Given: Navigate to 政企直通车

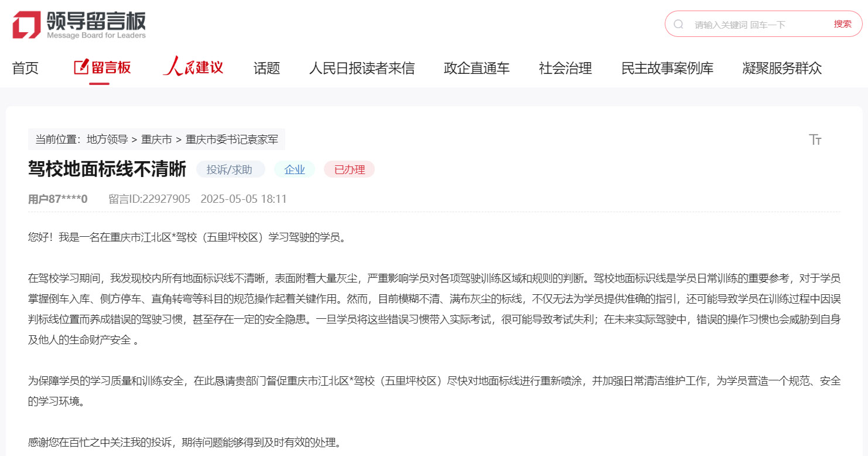Looking at the screenshot, I should point(476,68).
